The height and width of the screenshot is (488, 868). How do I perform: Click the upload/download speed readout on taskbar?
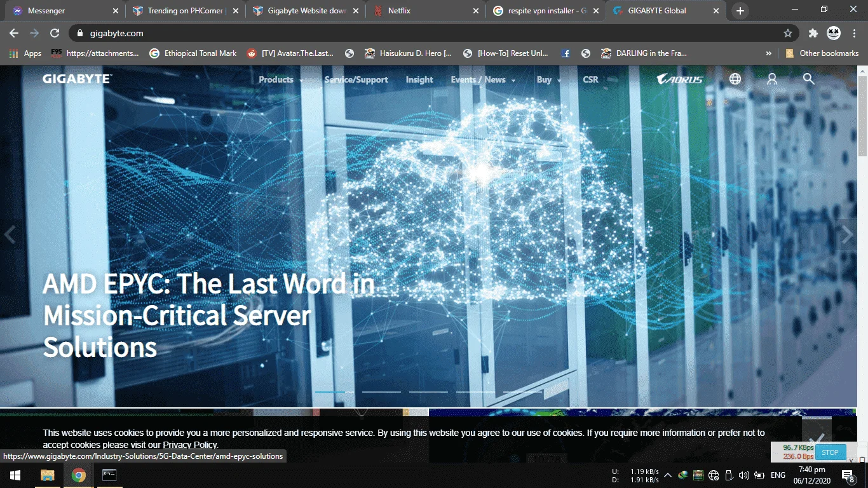point(635,475)
